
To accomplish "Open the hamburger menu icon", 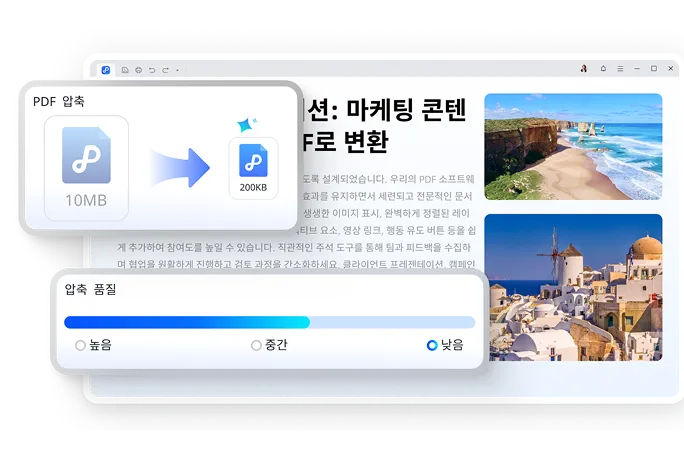I will coord(620,69).
